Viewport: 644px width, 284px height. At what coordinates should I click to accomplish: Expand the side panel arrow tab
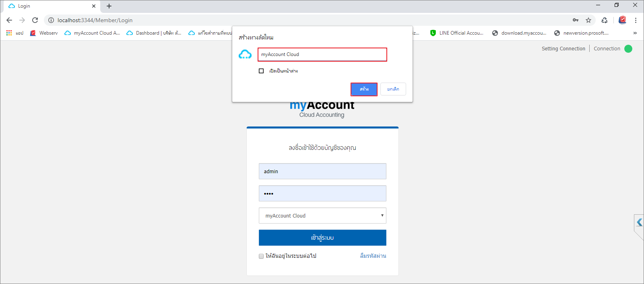(639, 222)
